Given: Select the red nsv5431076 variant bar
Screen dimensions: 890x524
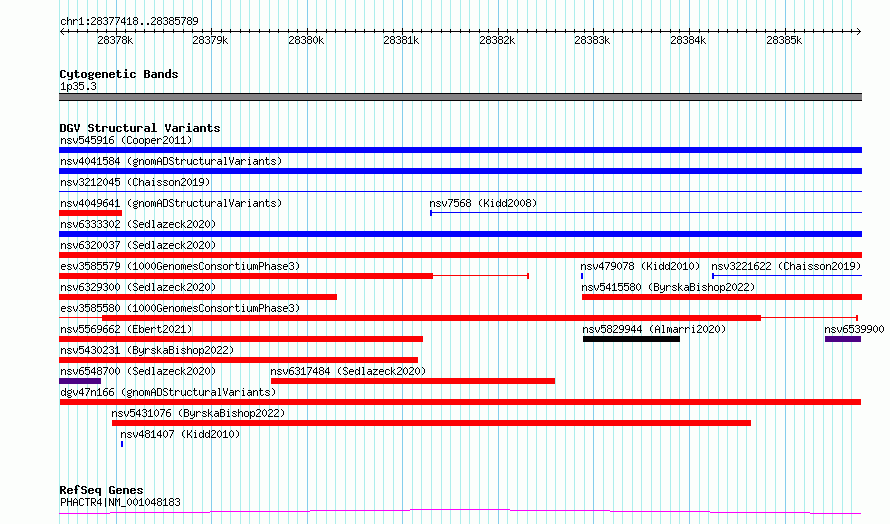Looking at the screenshot, I should point(431,423).
